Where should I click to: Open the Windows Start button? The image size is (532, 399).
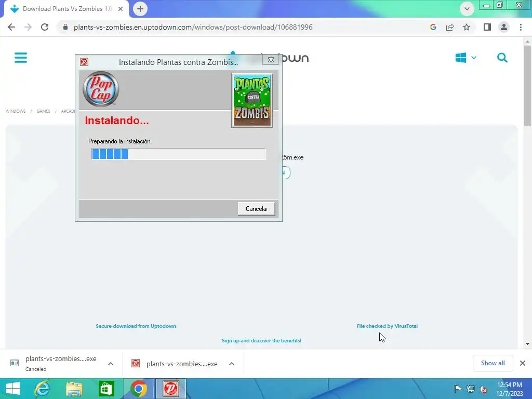click(13, 389)
